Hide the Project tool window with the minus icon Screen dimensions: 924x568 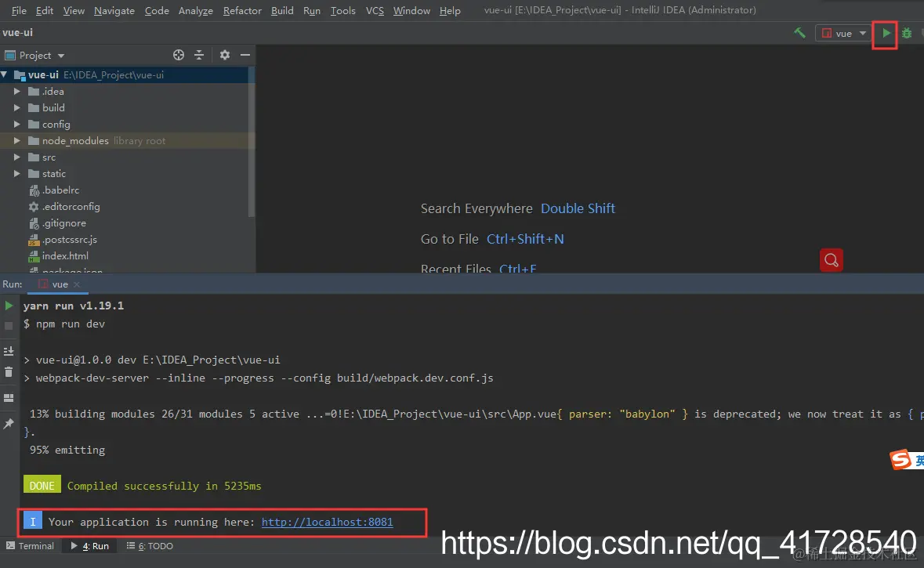coord(245,55)
